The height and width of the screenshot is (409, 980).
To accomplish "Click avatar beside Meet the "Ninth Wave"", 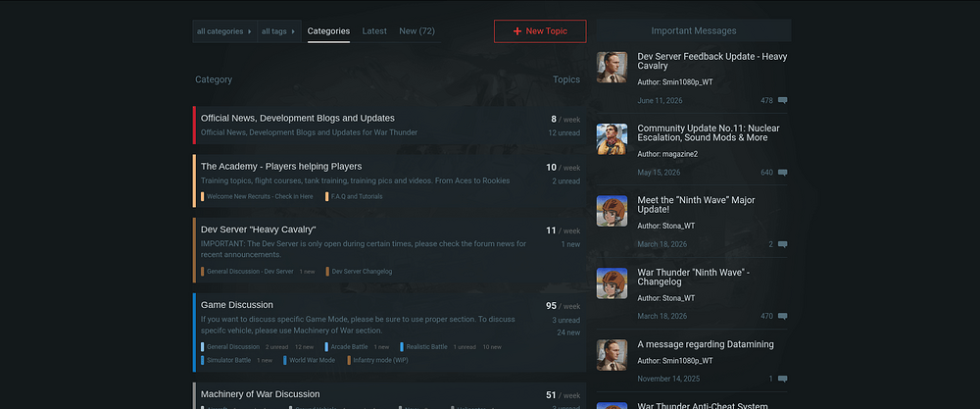I will (x=612, y=211).
